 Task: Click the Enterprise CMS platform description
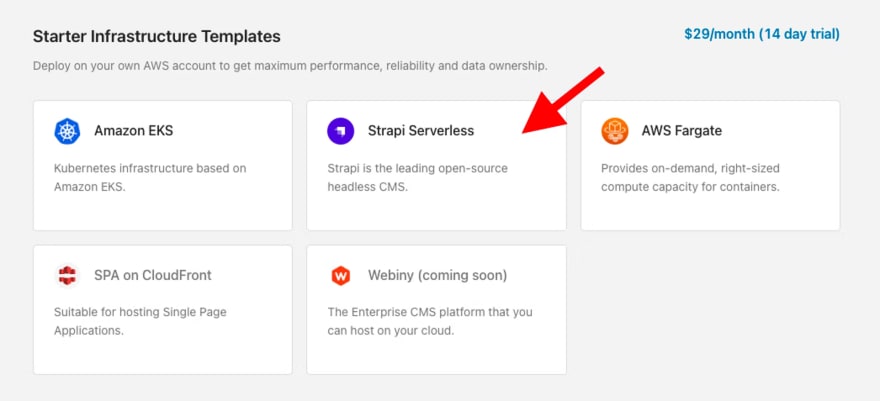(430, 321)
